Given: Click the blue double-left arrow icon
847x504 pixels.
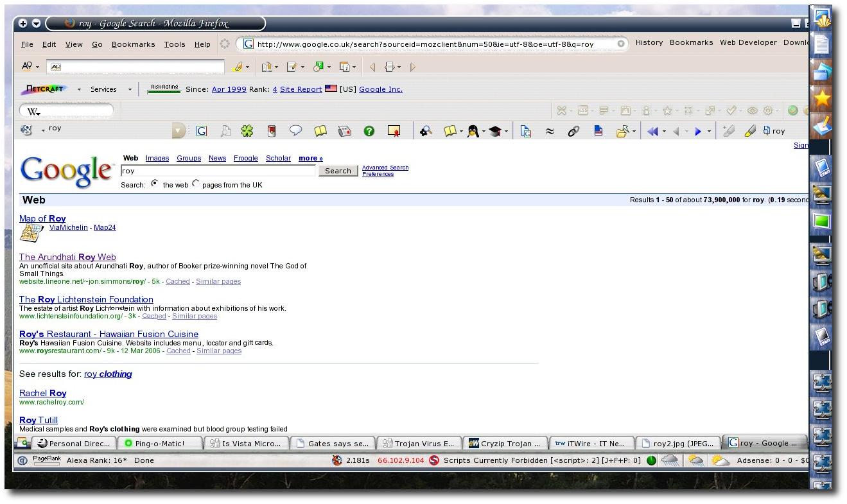Looking at the screenshot, I should 652,131.
